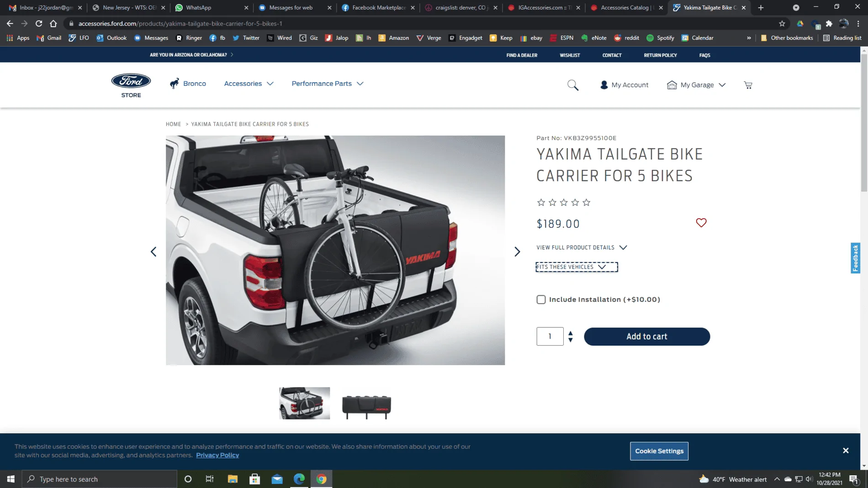Viewport: 868px width, 488px height.
Task: Expand Fits These Vehicles section
Action: pyautogui.click(x=577, y=267)
